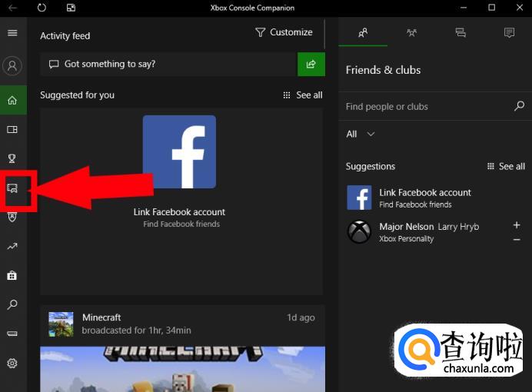Select Friends & clubs tab
The width and height of the screenshot is (532, 392).
click(363, 32)
